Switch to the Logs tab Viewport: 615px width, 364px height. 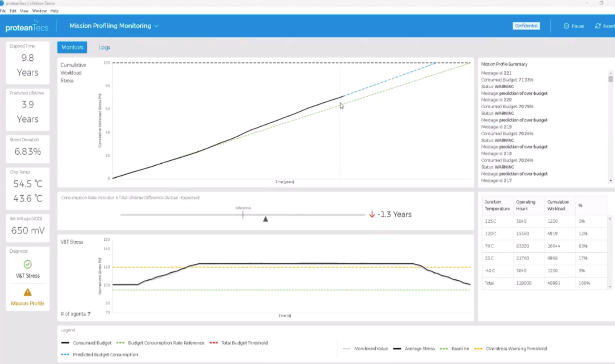(x=104, y=48)
